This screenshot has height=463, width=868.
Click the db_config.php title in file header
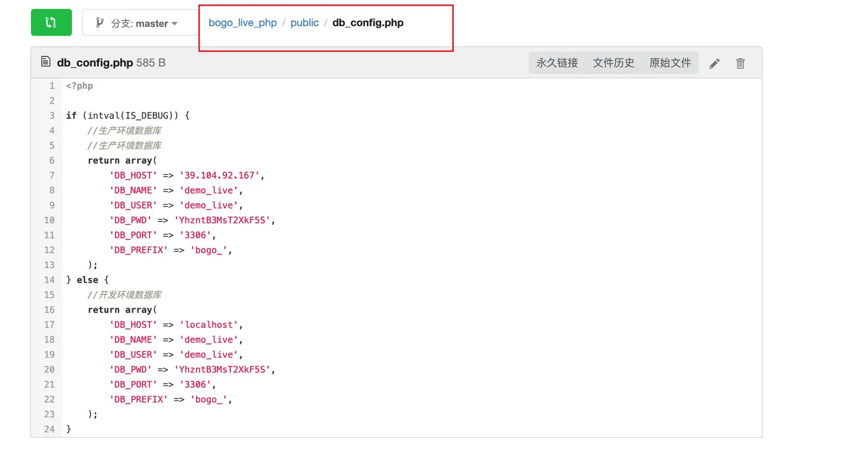pos(95,63)
